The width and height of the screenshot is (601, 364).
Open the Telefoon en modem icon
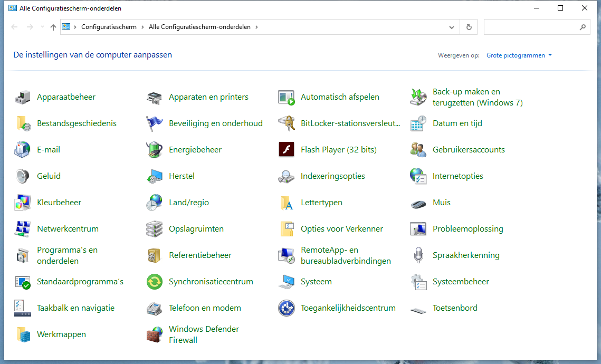155,308
